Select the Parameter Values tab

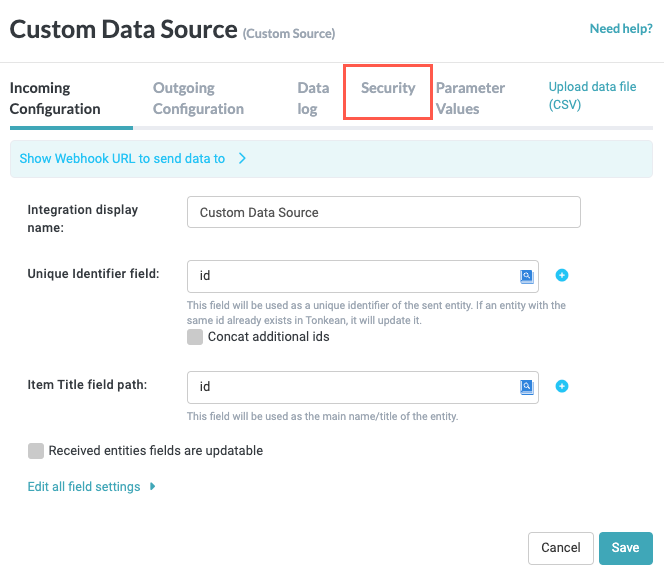(x=470, y=98)
